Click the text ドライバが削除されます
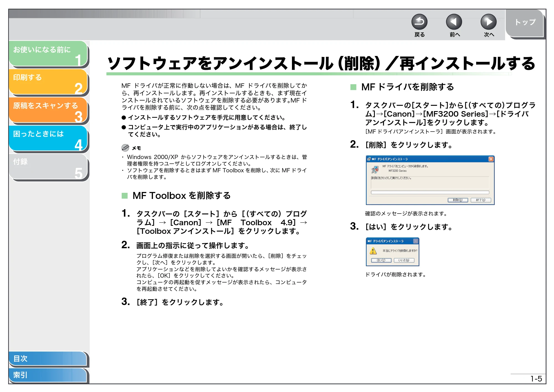 396,275
